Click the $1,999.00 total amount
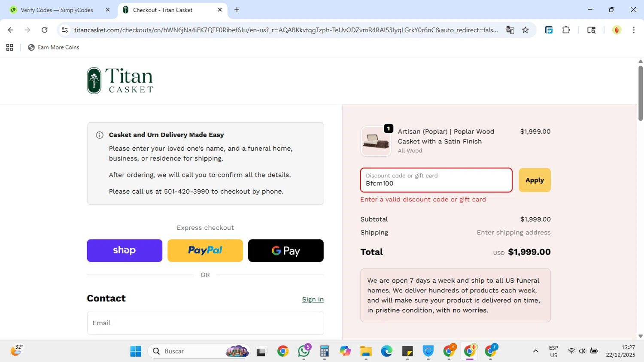Screen dimensions: 644x362 tap(529, 252)
